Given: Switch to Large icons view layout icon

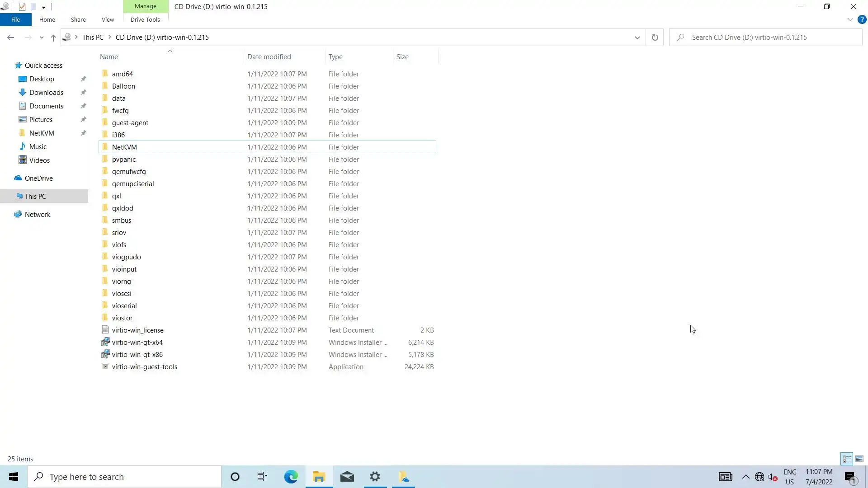Looking at the screenshot, I should [x=859, y=459].
